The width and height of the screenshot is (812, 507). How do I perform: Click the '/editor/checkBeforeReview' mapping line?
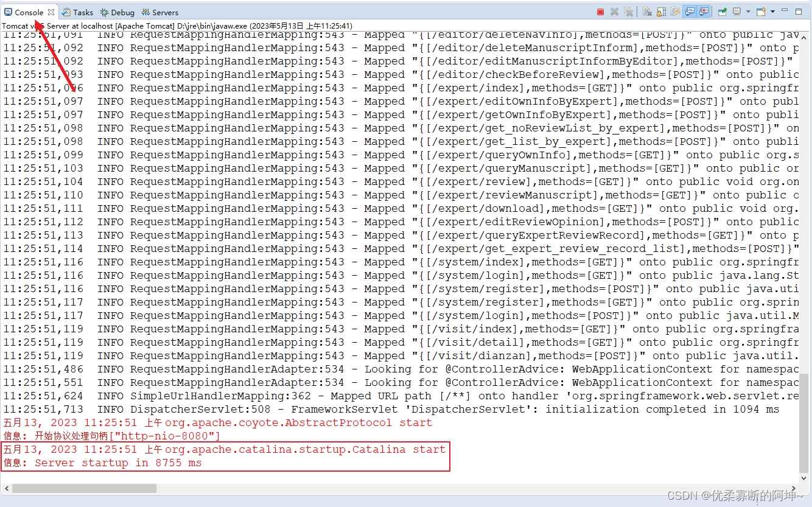click(x=401, y=74)
